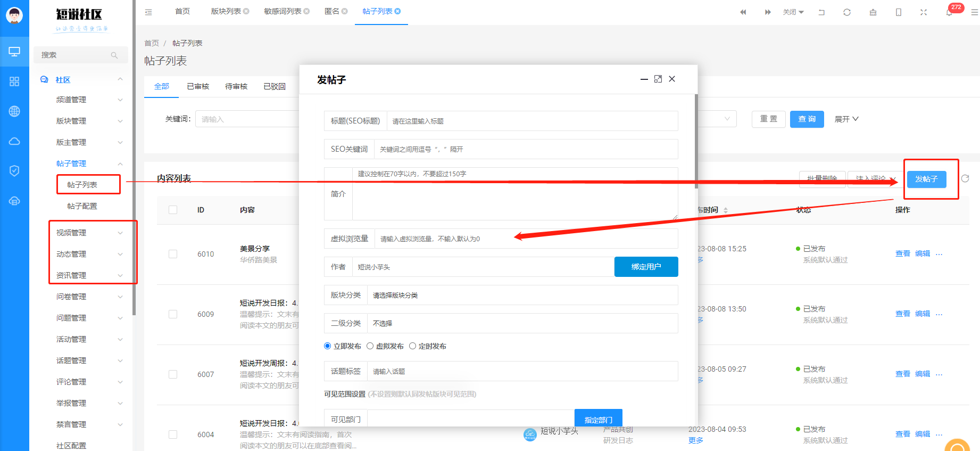Viewport: 980px width, 451px height.
Task: Maximize the 发帖子 dialog
Action: [x=658, y=79]
